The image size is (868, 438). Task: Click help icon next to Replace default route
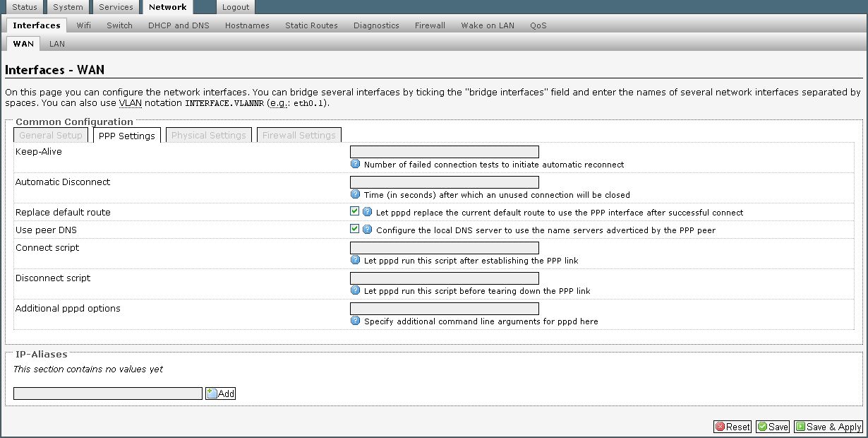pos(368,211)
